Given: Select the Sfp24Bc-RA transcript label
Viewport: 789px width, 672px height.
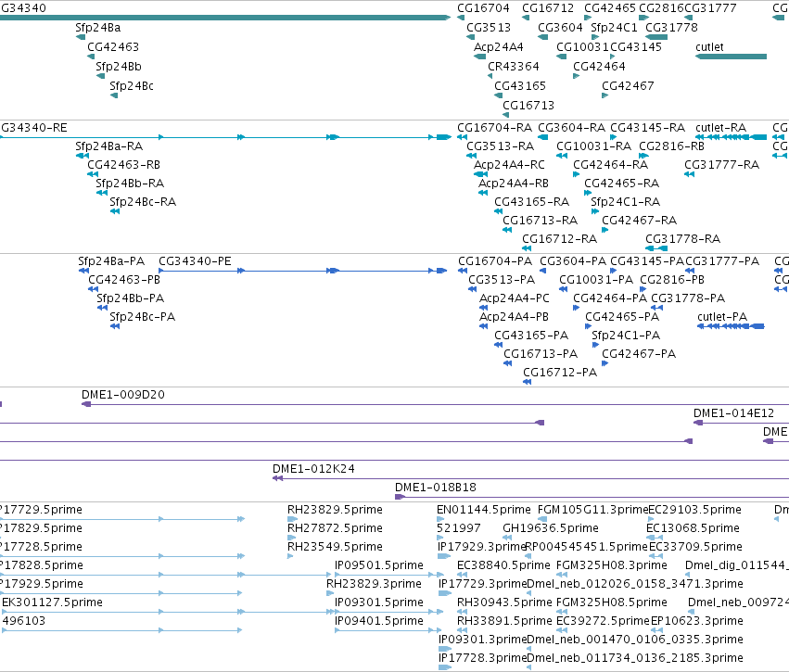Looking at the screenshot, I should pyautogui.click(x=143, y=202).
